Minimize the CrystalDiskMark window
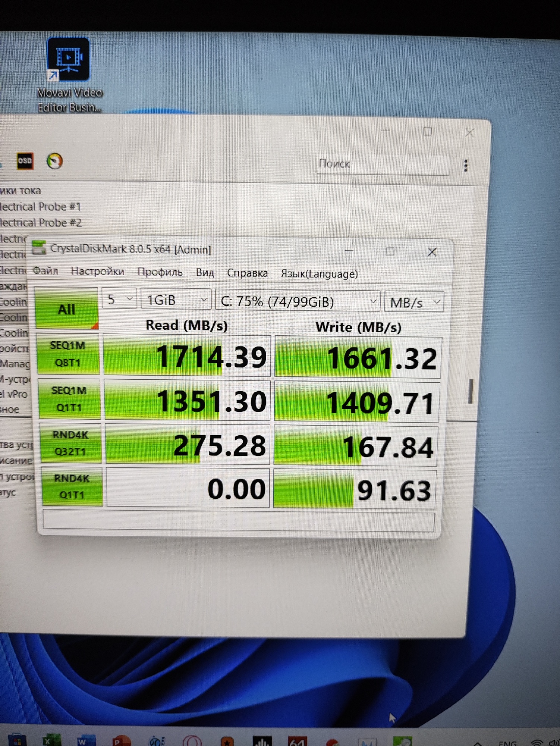This screenshot has height=746, width=560. [x=349, y=251]
